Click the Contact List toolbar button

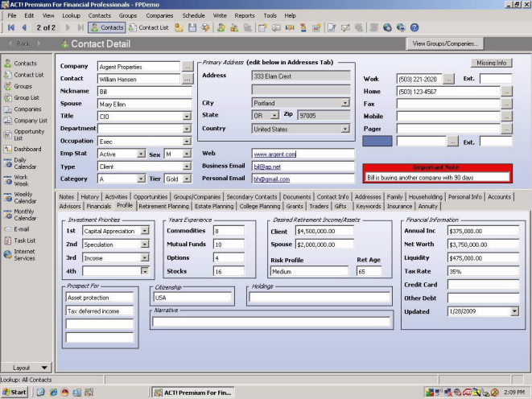(149, 27)
